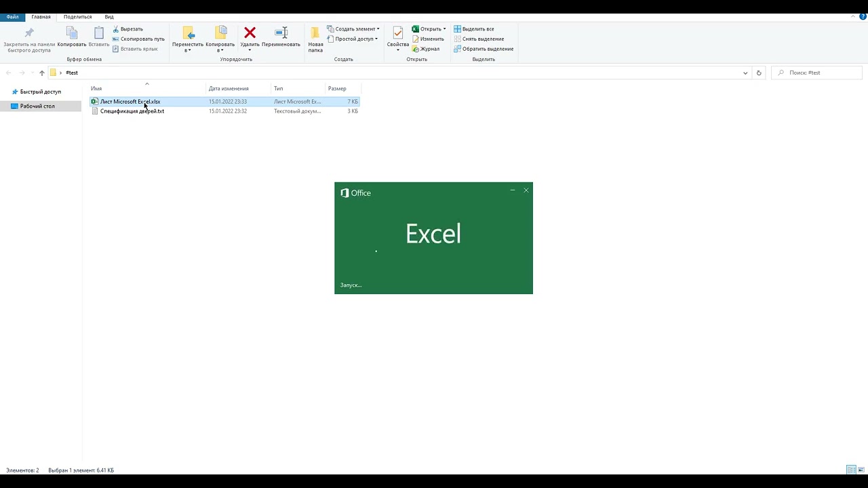Screen dimensions: 868x488
Task: Expand the address bar history dropdown
Action: click(745, 73)
